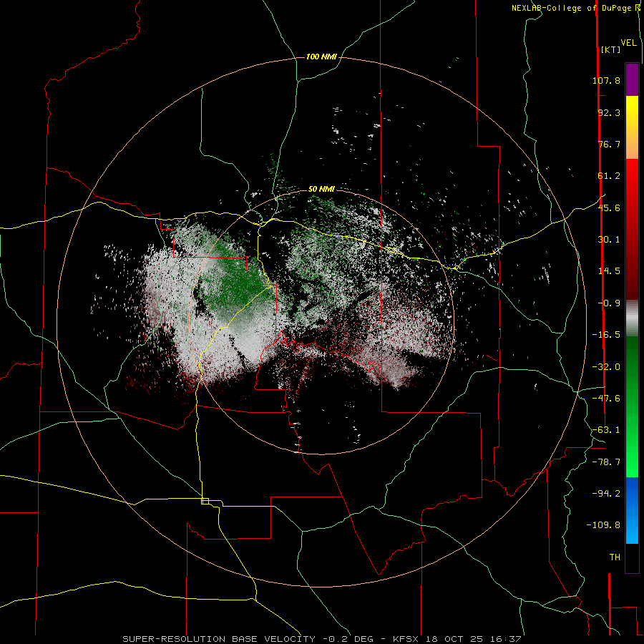
Task: Select the -78.7 velocity legend value
Action: click(x=606, y=462)
